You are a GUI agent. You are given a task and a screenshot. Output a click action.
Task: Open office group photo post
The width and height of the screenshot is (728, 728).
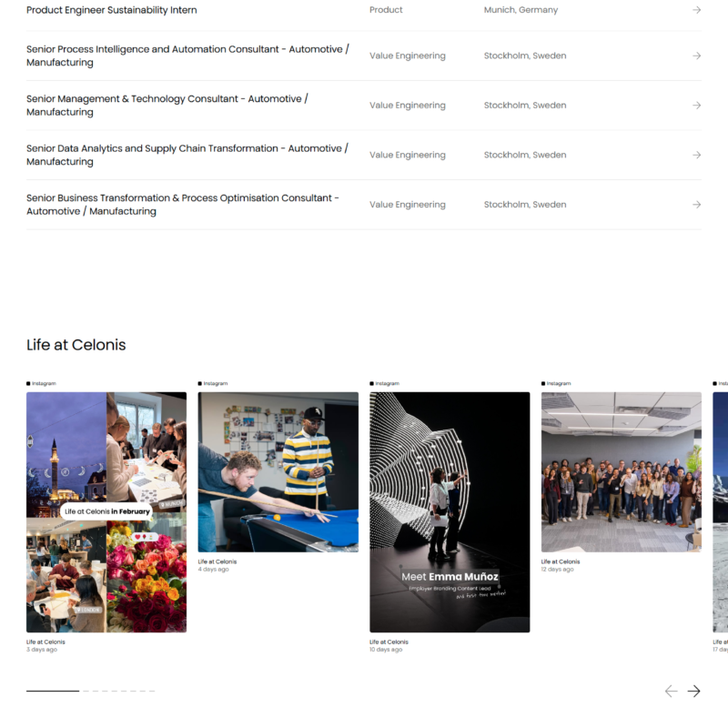tap(621, 471)
